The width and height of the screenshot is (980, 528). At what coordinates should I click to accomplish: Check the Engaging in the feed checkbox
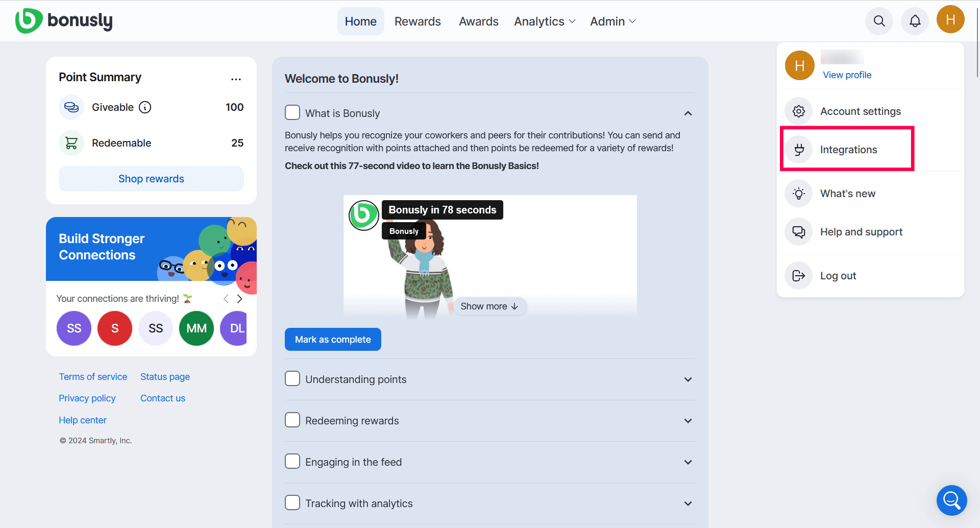292,461
